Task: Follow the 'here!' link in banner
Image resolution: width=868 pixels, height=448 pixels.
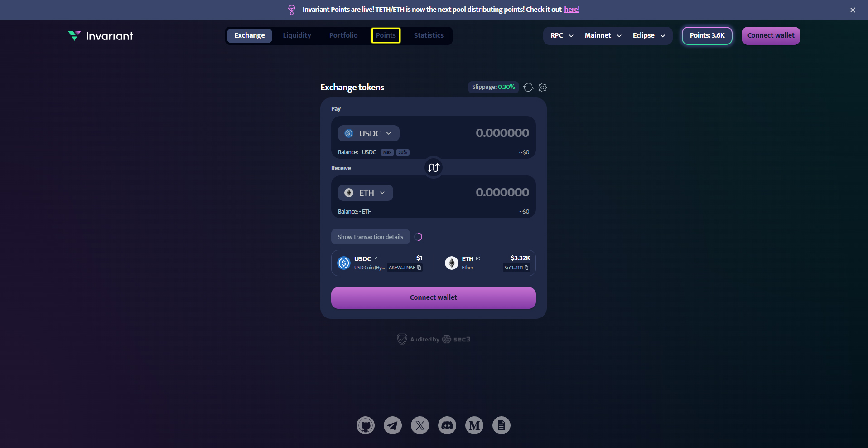Action: [x=572, y=10]
